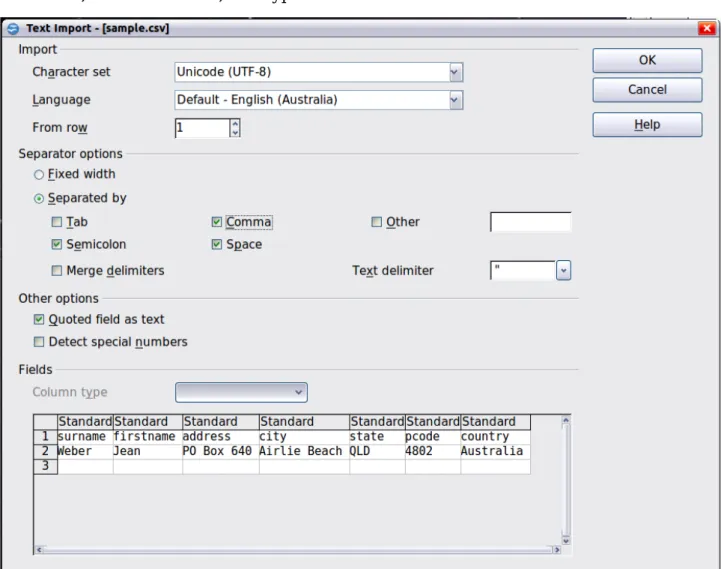Select the surname column Standard header

point(85,422)
